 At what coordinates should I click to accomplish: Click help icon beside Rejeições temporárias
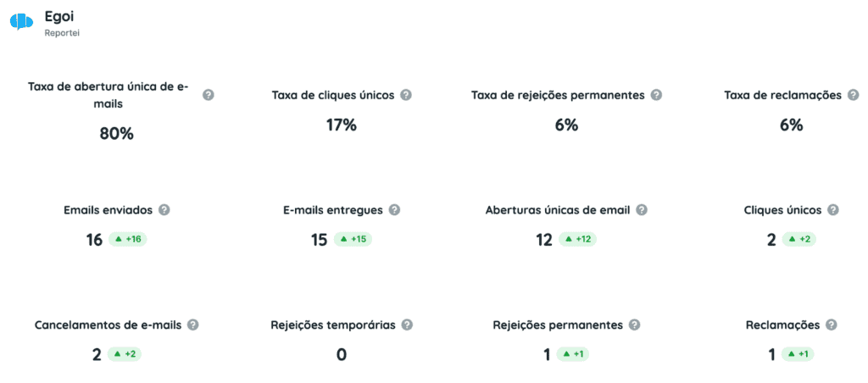click(407, 325)
